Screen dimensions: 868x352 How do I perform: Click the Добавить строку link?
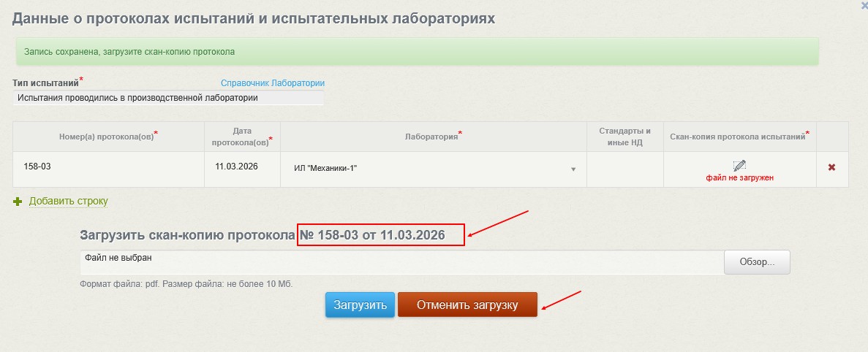(x=68, y=201)
